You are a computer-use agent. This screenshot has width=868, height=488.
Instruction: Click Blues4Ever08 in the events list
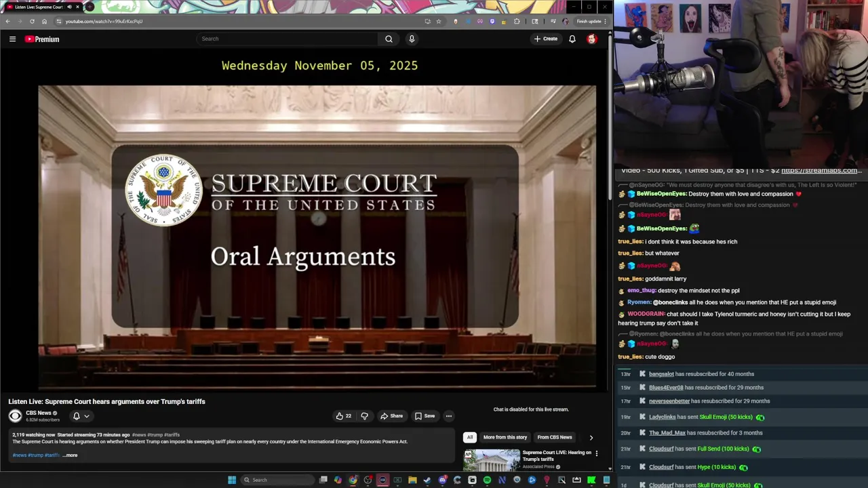tap(666, 388)
